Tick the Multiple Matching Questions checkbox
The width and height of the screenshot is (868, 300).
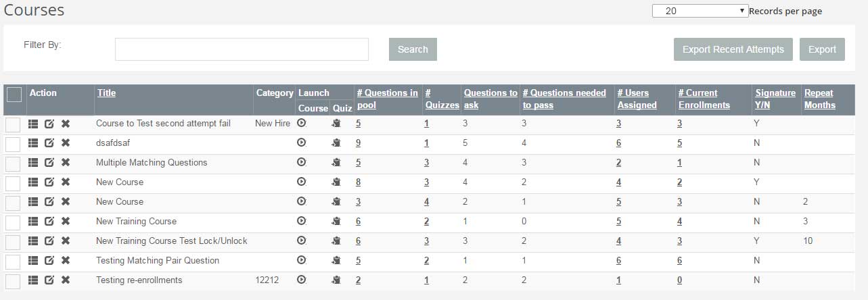click(x=13, y=164)
